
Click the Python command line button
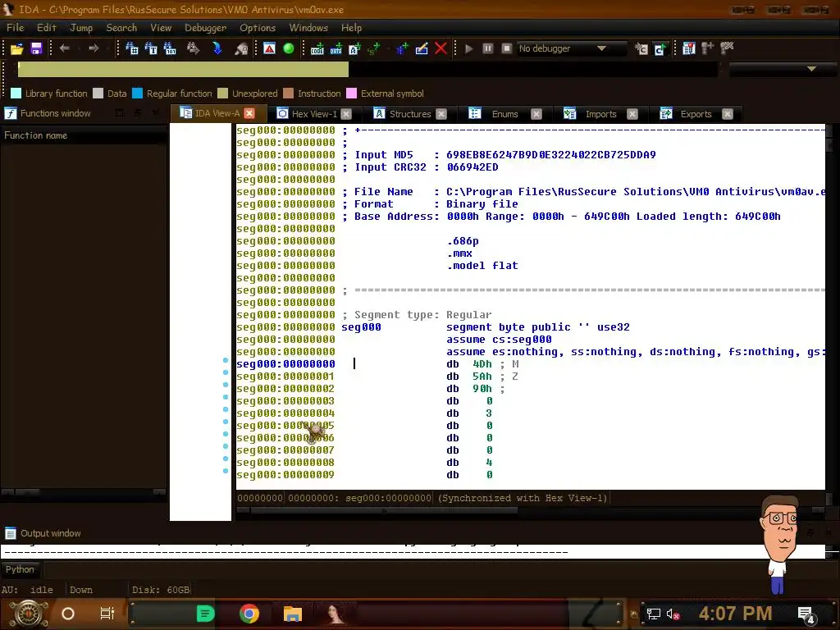pyautogui.click(x=20, y=569)
